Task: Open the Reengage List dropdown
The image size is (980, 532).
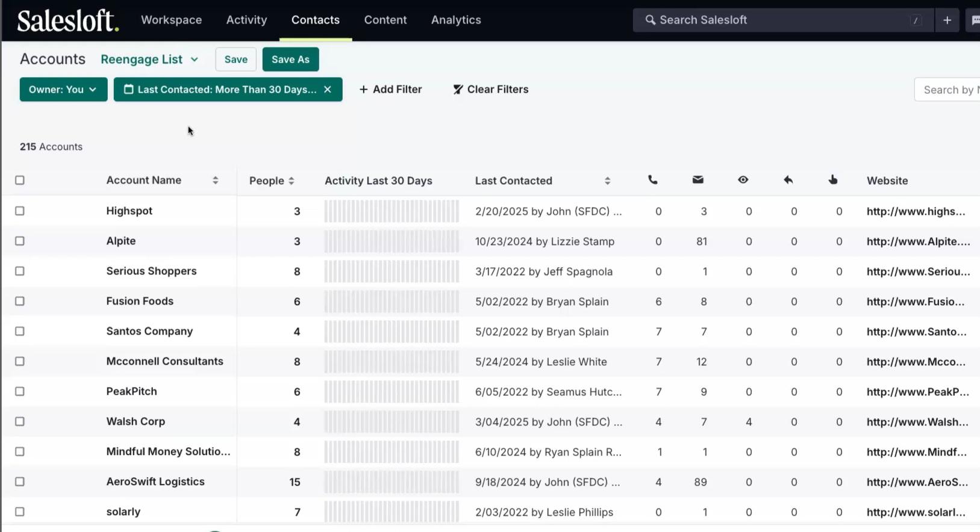Action: tap(149, 59)
